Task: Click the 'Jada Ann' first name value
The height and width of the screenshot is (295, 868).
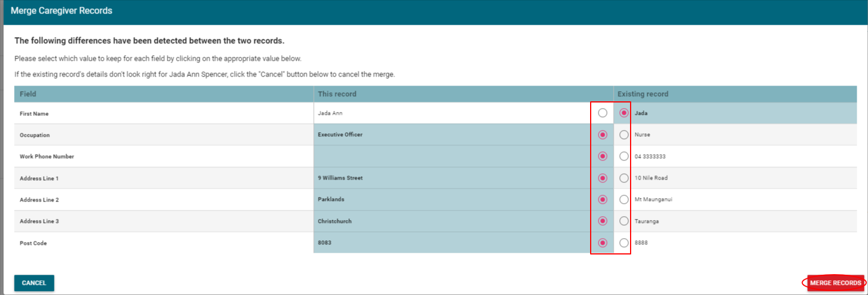Action: (x=330, y=113)
